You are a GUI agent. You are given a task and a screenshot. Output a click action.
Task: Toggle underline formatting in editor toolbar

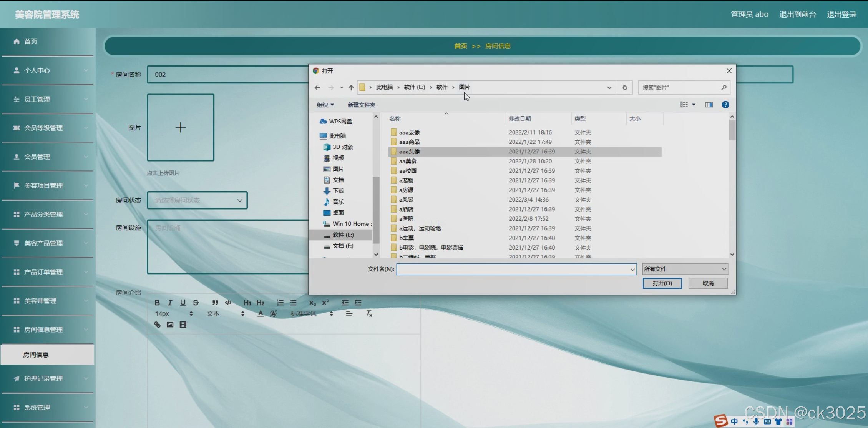coord(183,303)
